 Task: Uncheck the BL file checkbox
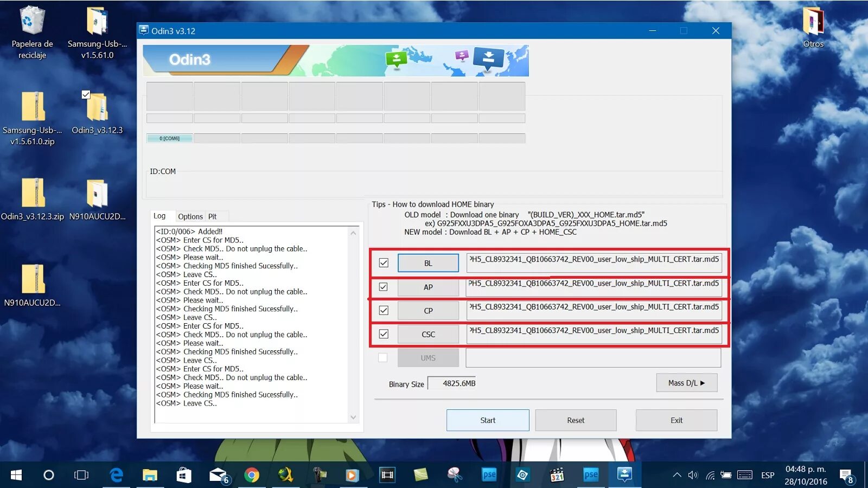pos(384,263)
